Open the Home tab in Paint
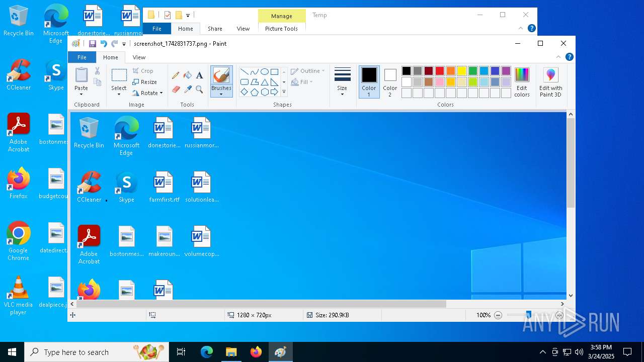The height and width of the screenshot is (362, 644). [x=111, y=57]
